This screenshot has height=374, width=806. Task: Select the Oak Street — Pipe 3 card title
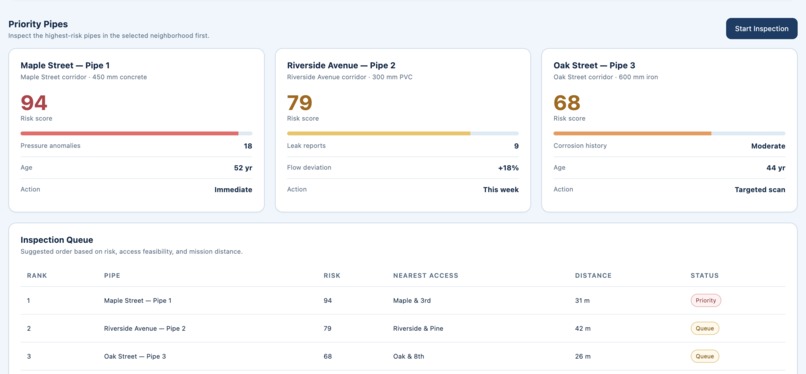click(594, 66)
